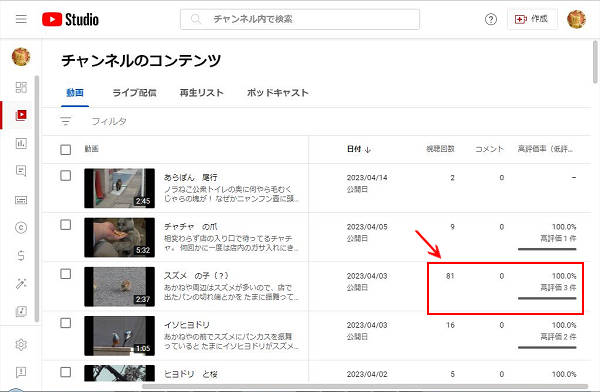Screen dimensions: 600x392
Task: Click channel avatar in the sidebar
Action: 21,57
